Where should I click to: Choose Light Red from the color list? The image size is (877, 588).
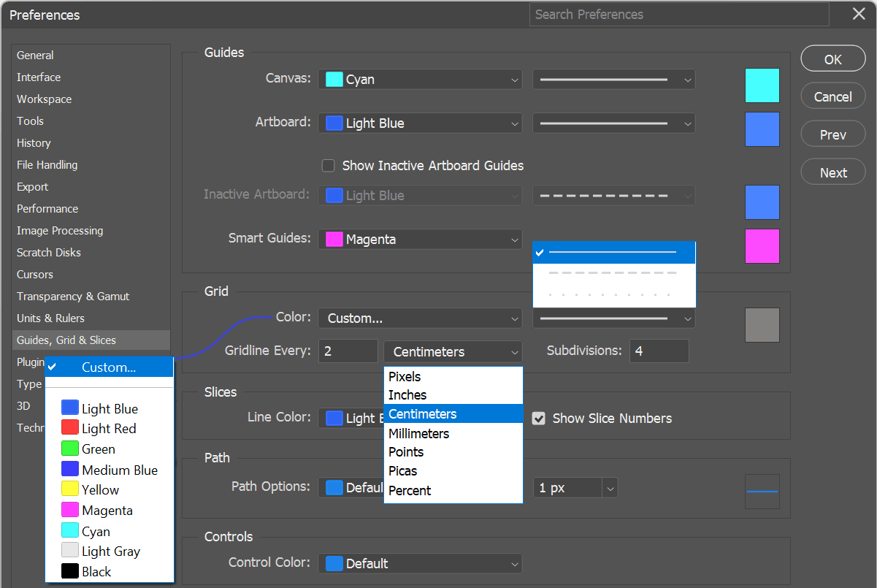pos(109,429)
